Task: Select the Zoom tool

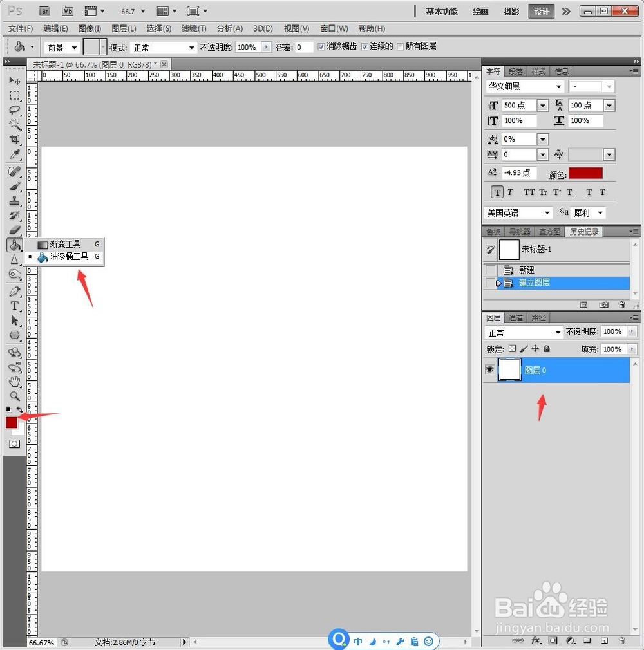Action: 15,396
